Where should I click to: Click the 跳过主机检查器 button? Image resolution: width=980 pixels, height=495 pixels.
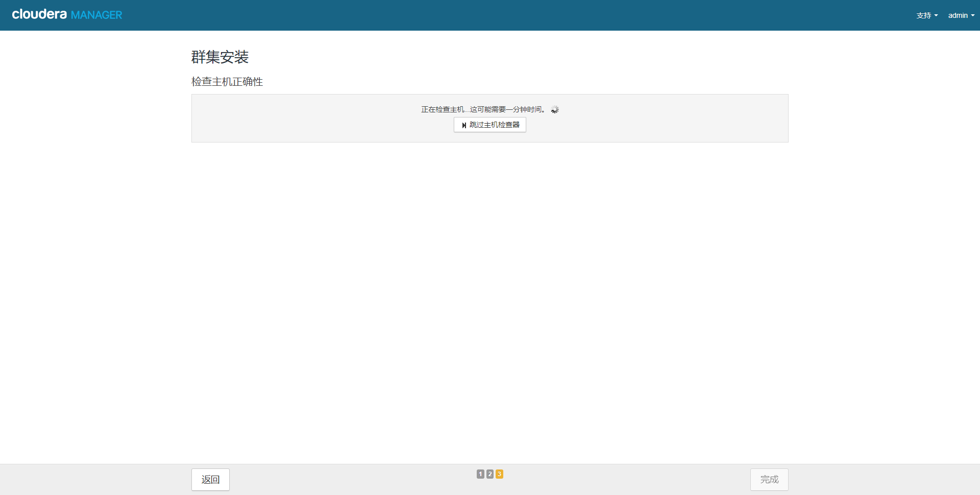pyautogui.click(x=490, y=125)
